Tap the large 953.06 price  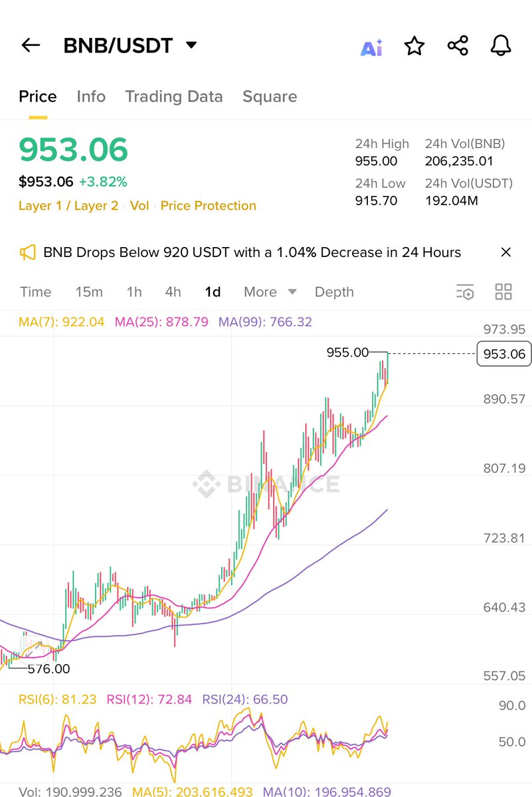(x=73, y=149)
